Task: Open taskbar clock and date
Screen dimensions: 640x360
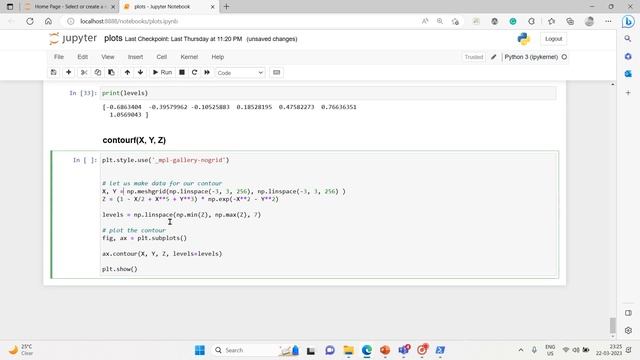Action: click(609, 350)
